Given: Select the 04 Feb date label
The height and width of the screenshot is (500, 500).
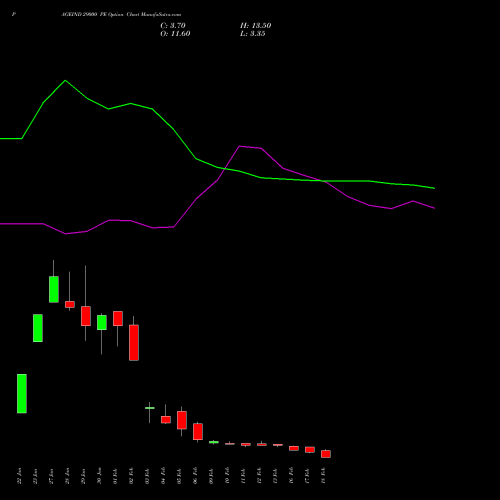Looking at the screenshot, I should click(x=163, y=476).
